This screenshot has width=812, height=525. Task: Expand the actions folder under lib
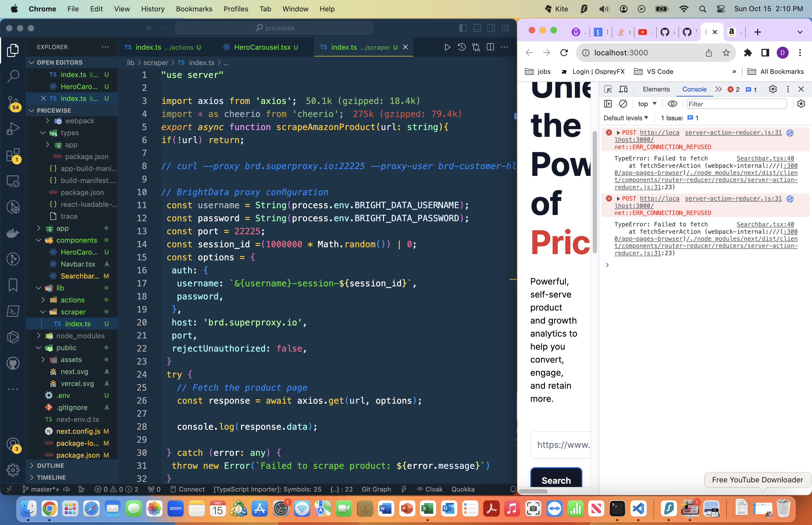(72, 300)
